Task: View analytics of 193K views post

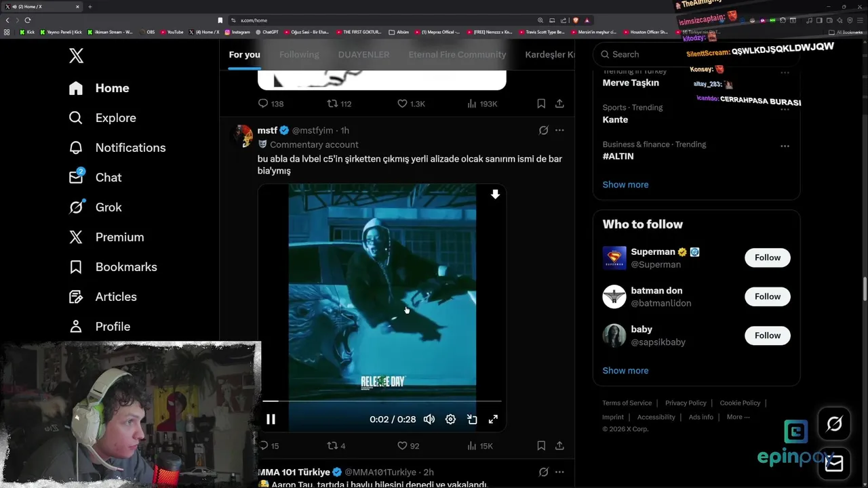Action: (482, 104)
